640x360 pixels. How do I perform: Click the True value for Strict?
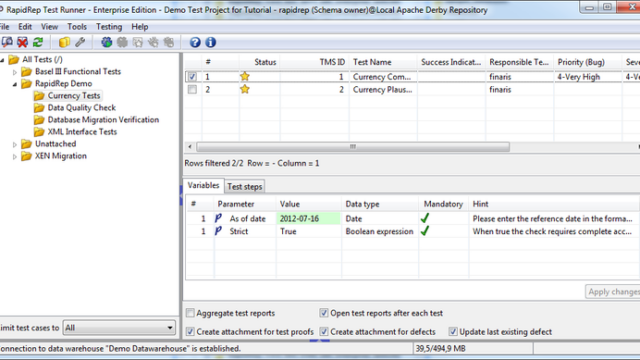point(308,231)
